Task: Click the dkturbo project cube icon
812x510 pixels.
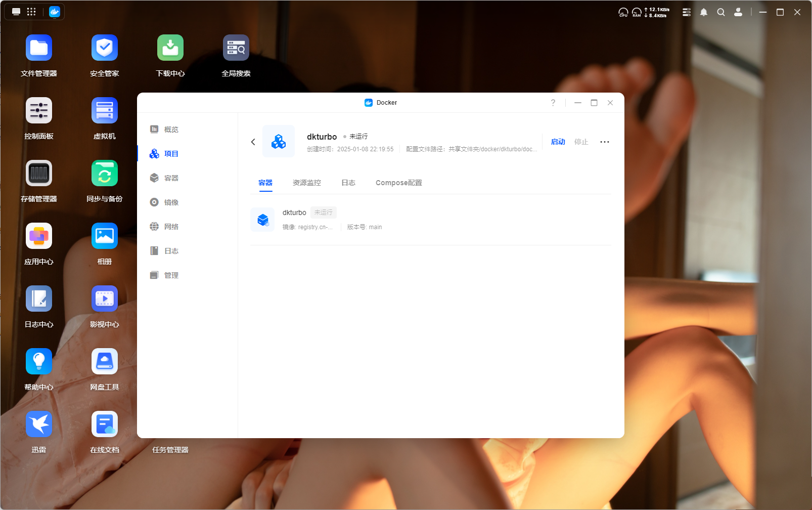Action: (279, 141)
